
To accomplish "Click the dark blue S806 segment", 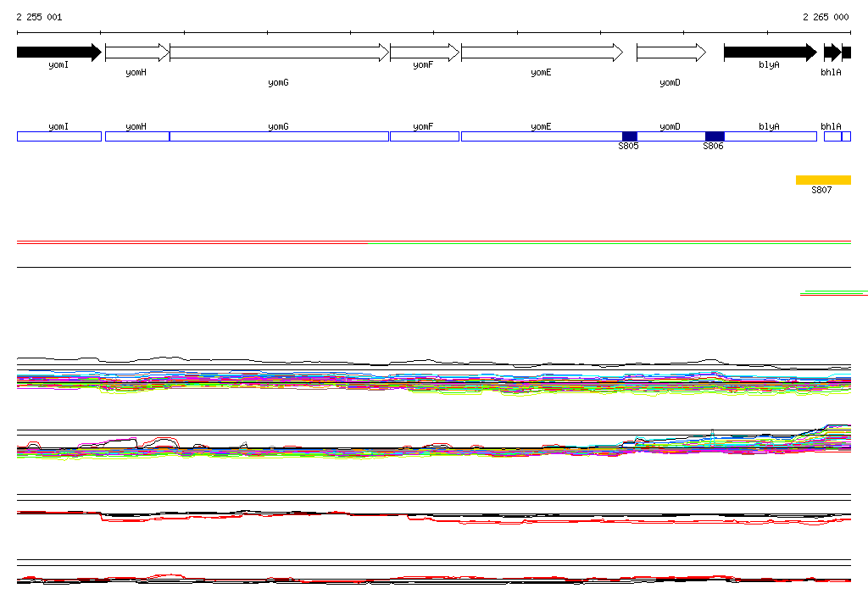I will coord(715,136).
